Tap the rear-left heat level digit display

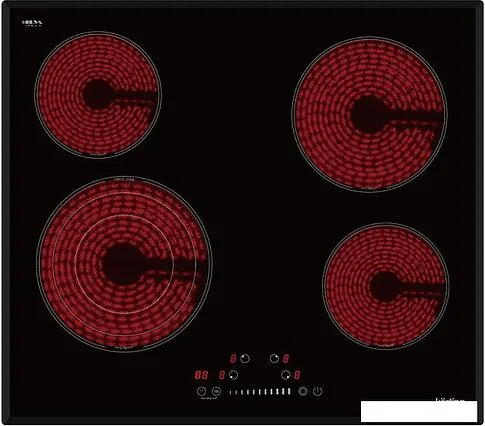(x=233, y=359)
